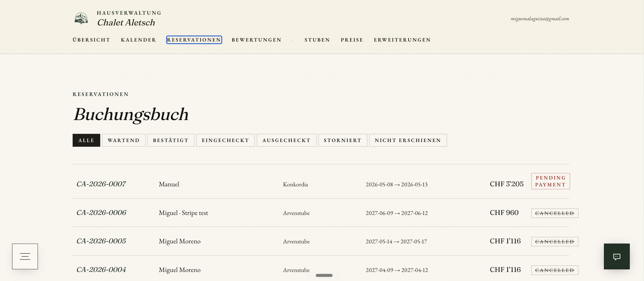Filter bookings by Bestätigt
The height and width of the screenshot is (281, 644).
171,140
